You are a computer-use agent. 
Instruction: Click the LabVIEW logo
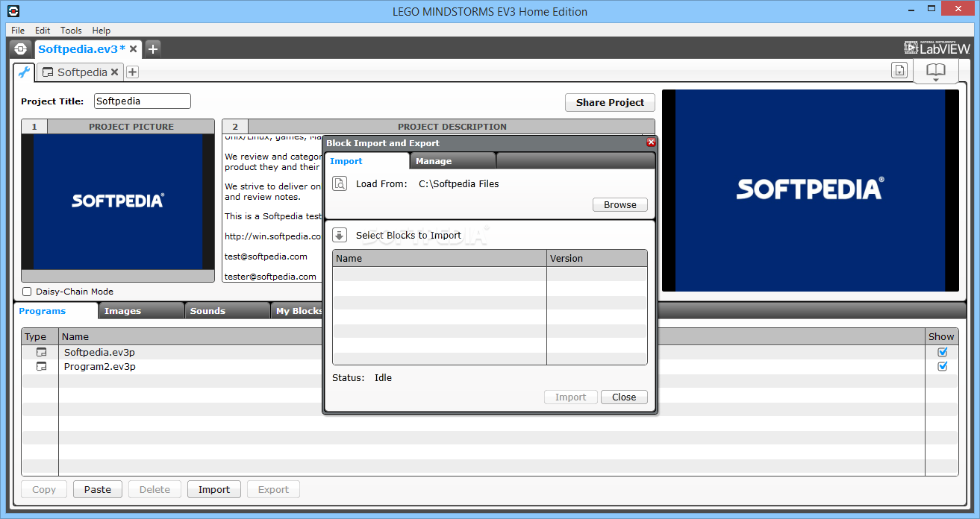[x=936, y=48]
